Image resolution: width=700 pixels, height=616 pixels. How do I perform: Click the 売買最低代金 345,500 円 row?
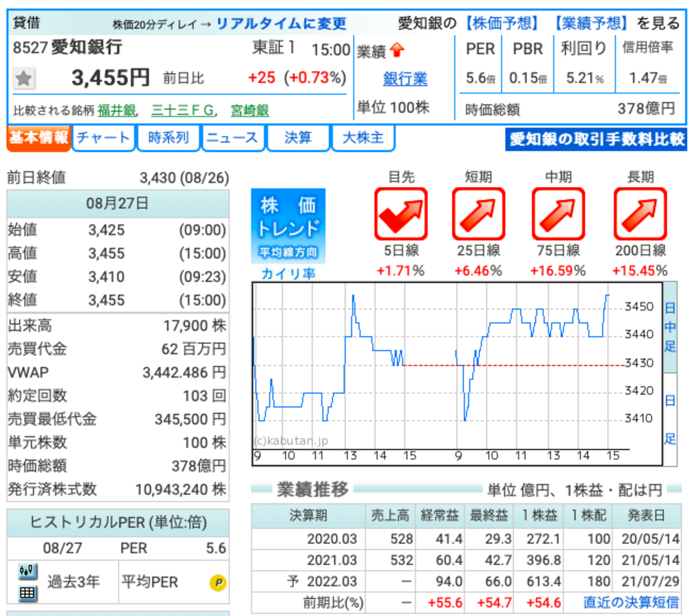pyautogui.click(x=117, y=419)
